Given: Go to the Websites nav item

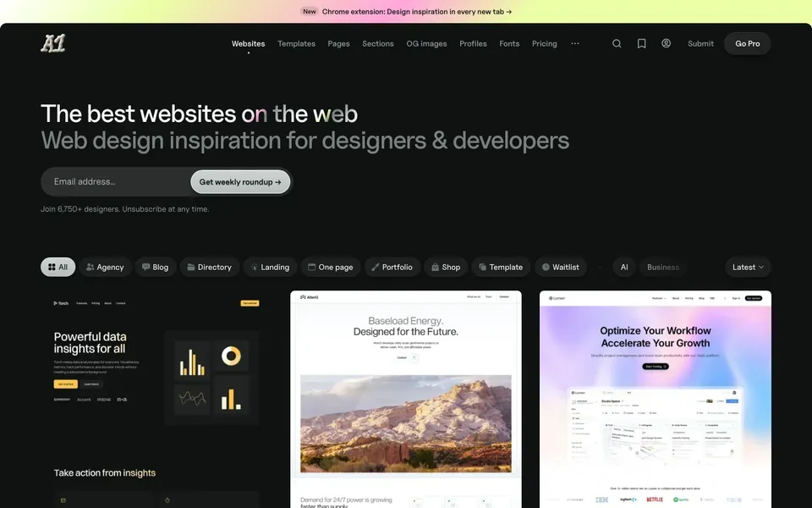Looking at the screenshot, I should click(248, 43).
